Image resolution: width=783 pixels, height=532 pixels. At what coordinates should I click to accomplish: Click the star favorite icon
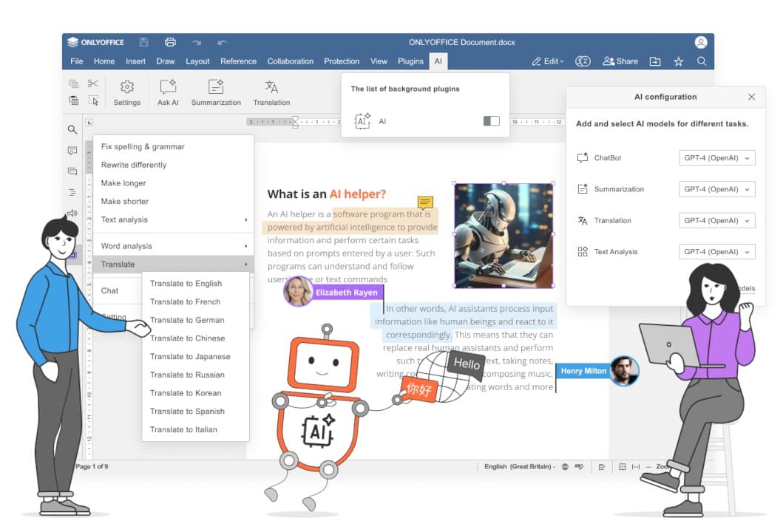[678, 61]
